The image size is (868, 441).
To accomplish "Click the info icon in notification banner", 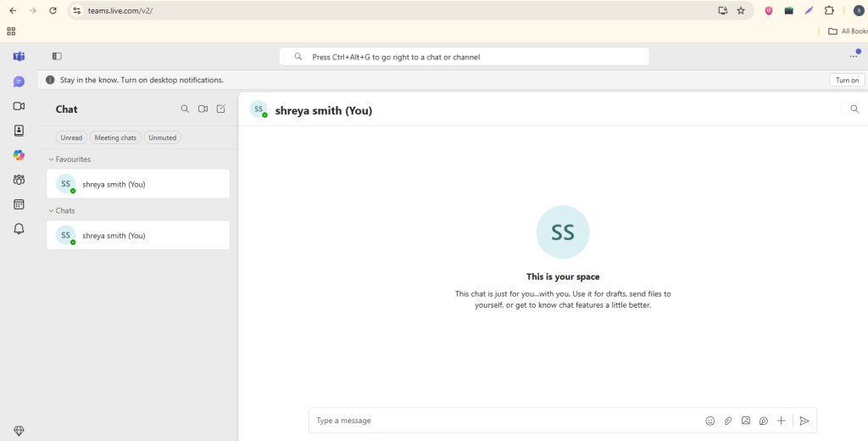I will coord(50,80).
